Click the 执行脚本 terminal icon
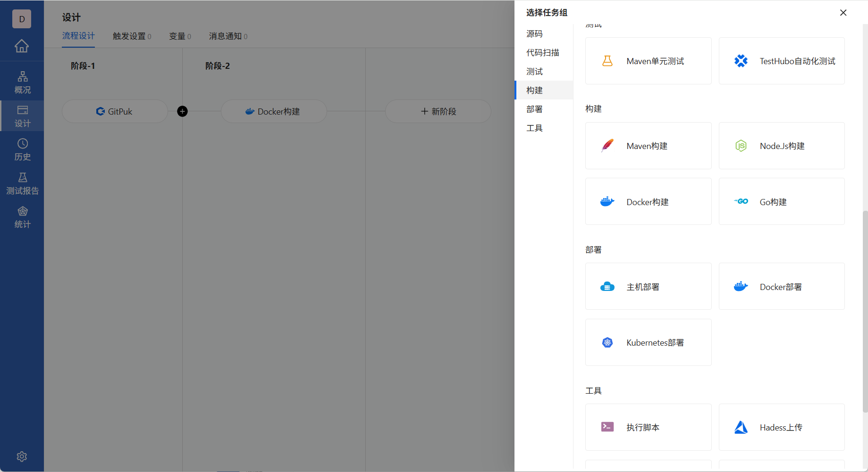This screenshot has width=868, height=472. click(x=607, y=427)
